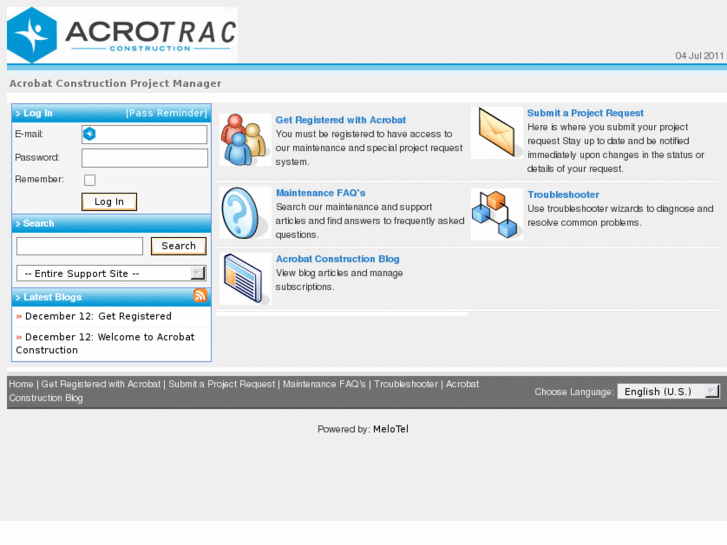Select footer link Submit a Project Request
Screen dimensions: 727x545
point(222,384)
